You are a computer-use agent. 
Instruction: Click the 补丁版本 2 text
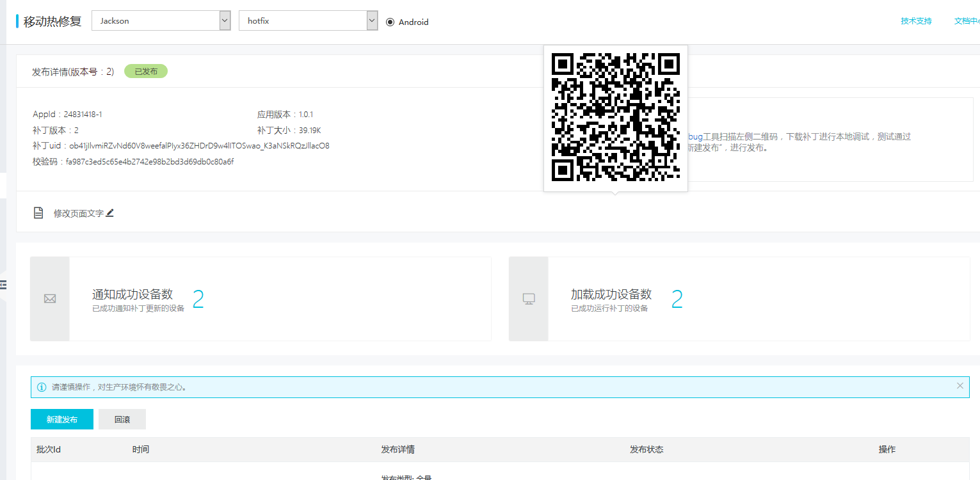(x=56, y=131)
